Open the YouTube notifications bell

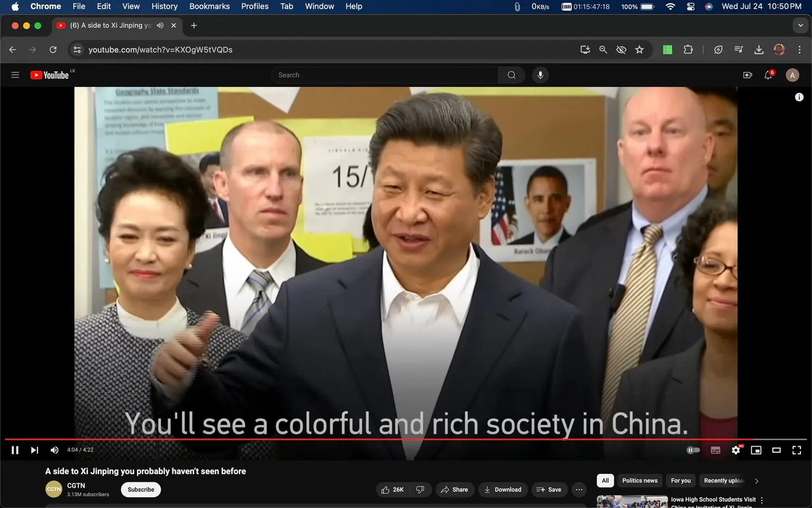coord(768,75)
